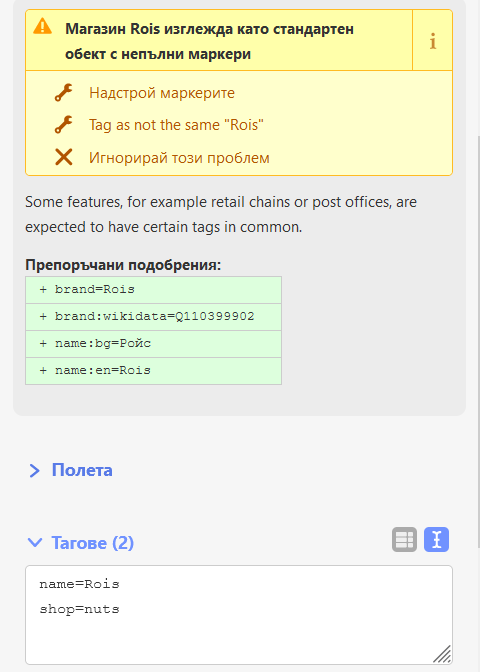The image size is (480, 672).
Task: Click the suggested row brand=Rois
Action: click(153, 290)
